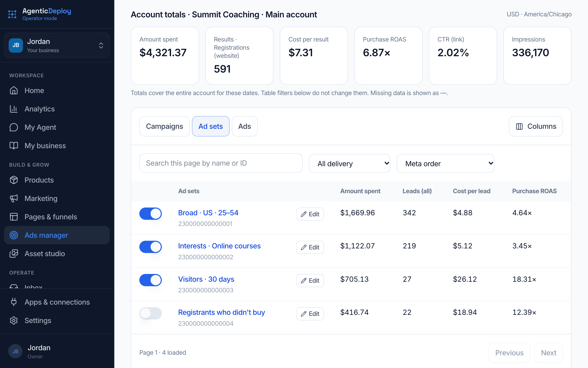Click the Impressions 336,170 card
This screenshot has height=368, width=588.
coord(537,56)
